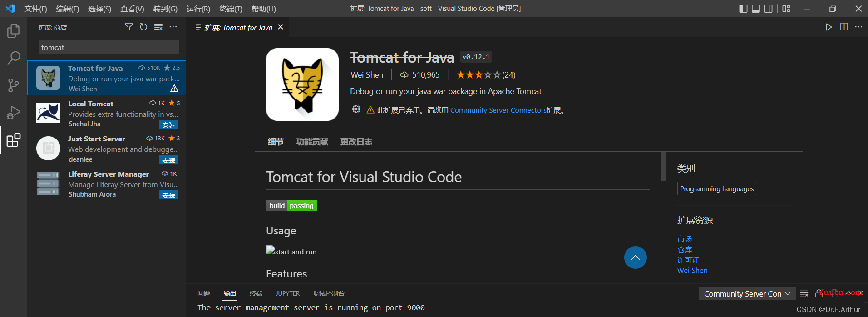This screenshot has width=868, height=317.
Task: Click the tomcat search input field
Action: click(x=109, y=47)
